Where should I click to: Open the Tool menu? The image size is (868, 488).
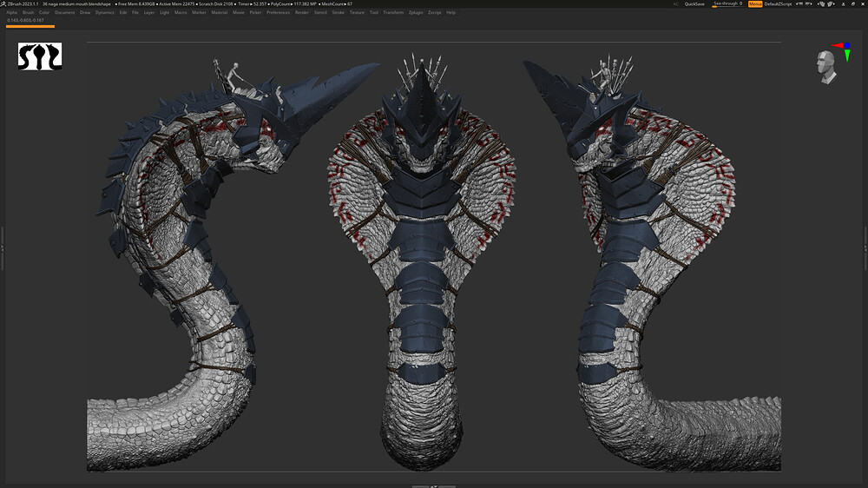pos(374,13)
